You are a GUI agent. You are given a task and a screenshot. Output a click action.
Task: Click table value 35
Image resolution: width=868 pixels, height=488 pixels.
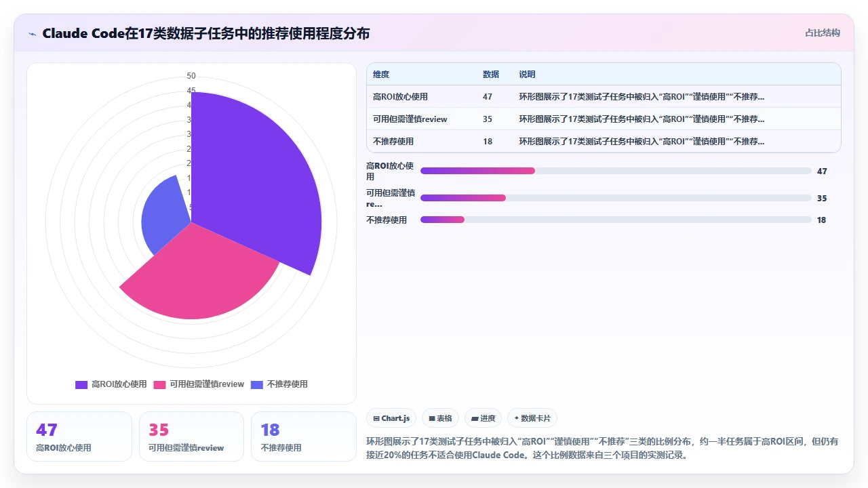(488, 119)
